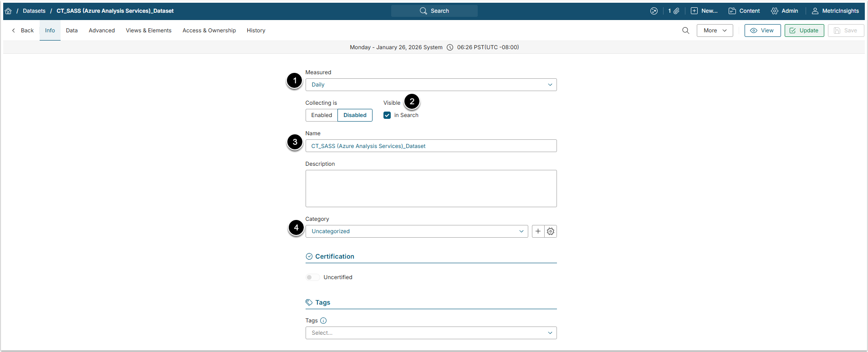Open the More dropdown menu
The height and width of the screenshot is (352, 868).
(715, 31)
